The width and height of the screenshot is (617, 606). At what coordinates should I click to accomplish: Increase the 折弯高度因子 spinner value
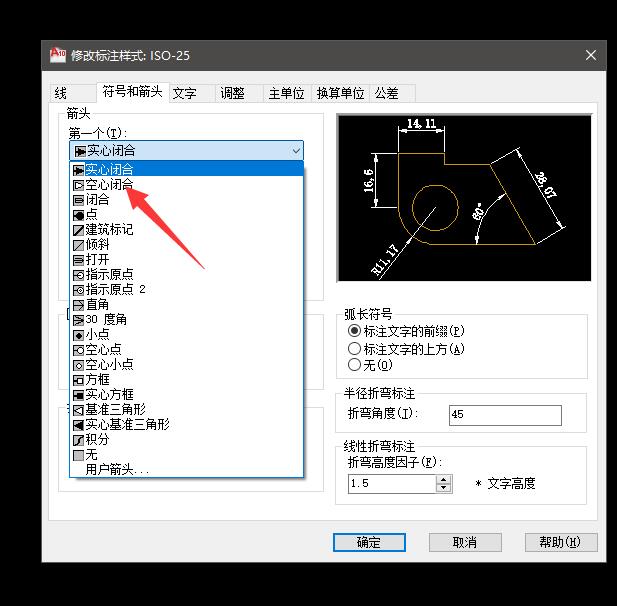tap(444, 480)
